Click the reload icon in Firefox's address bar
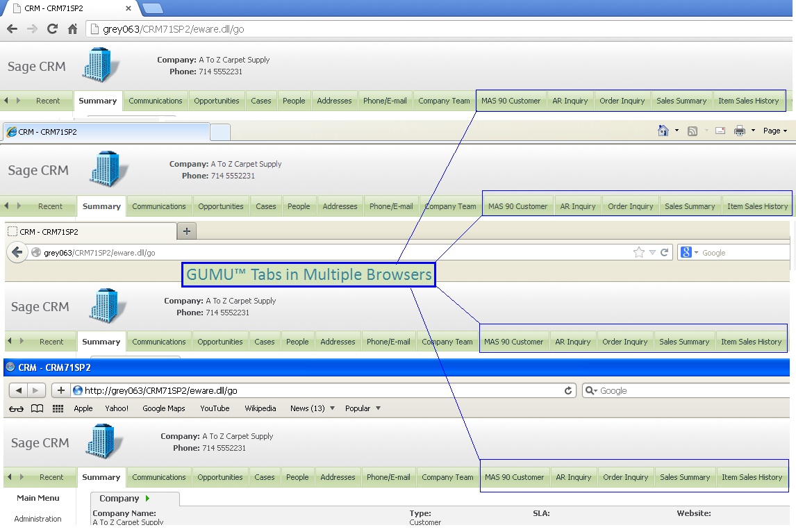Viewport: 796px width, 532px height. click(x=664, y=252)
